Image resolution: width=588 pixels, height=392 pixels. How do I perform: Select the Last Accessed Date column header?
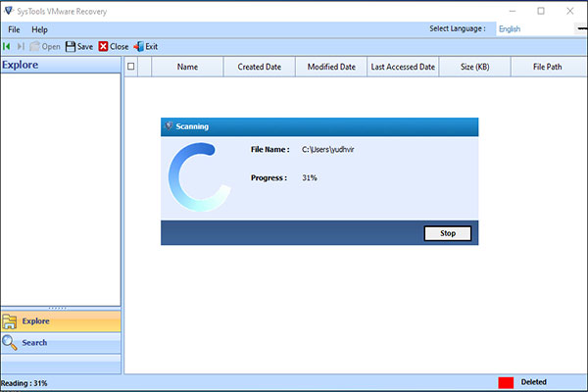pyautogui.click(x=403, y=67)
